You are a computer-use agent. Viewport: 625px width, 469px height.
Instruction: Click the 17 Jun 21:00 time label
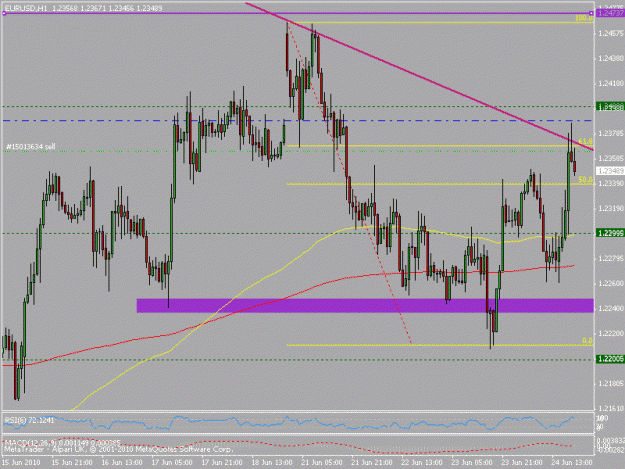click(x=222, y=462)
